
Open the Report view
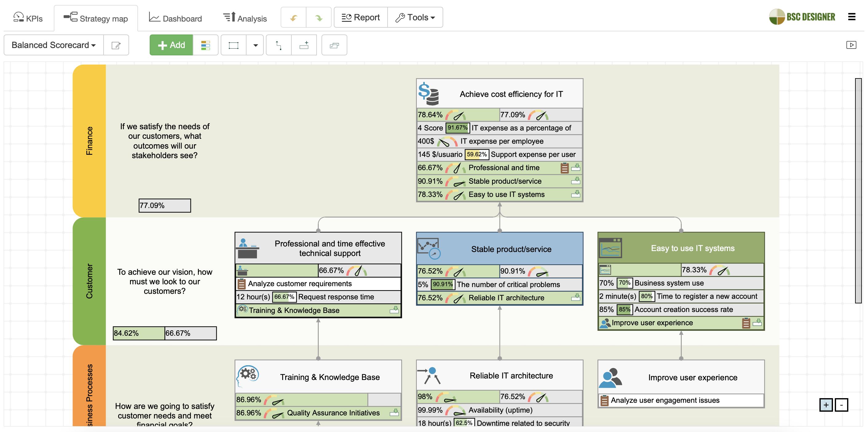(361, 17)
